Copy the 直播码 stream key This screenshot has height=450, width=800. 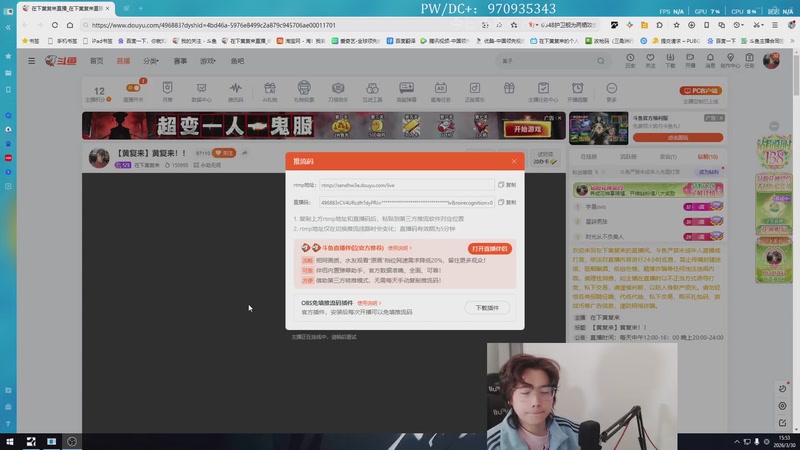tap(507, 203)
